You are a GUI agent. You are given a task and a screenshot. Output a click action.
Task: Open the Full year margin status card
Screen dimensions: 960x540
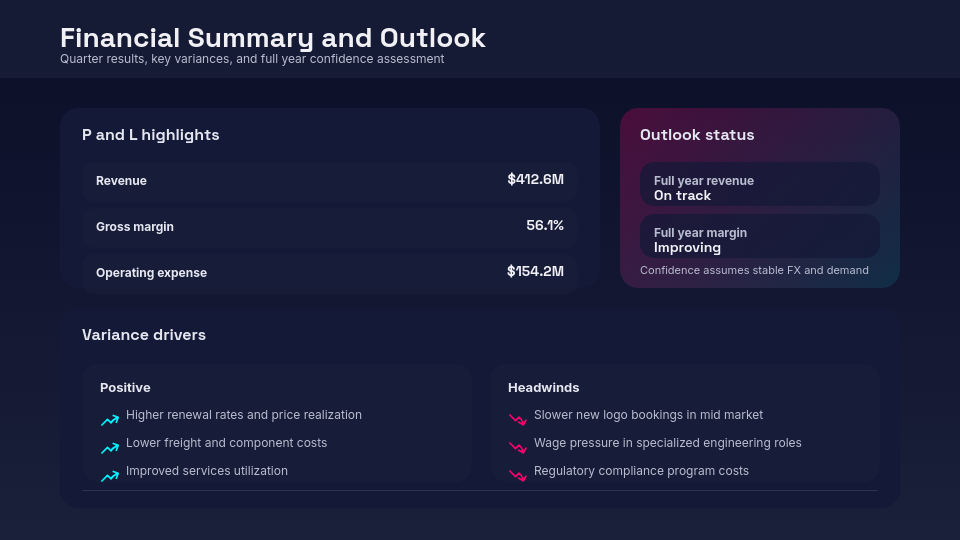click(x=760, y=237)
